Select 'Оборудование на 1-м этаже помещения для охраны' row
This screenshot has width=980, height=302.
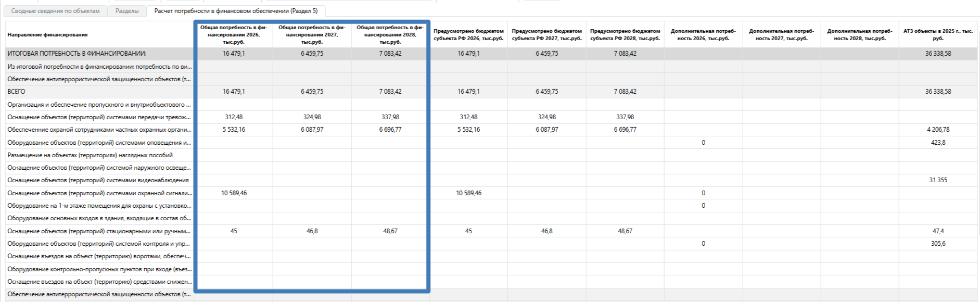pos(99,206)
